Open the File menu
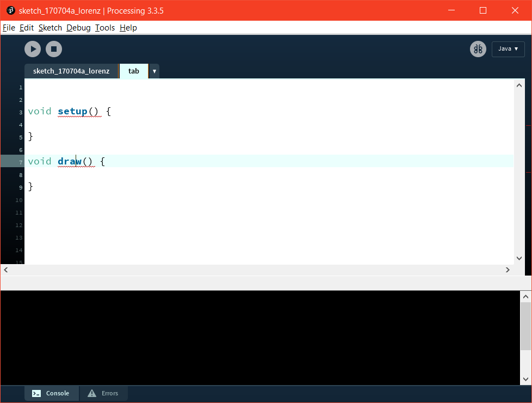The height and width of the screenshot is (403, 532). (9, 28)
